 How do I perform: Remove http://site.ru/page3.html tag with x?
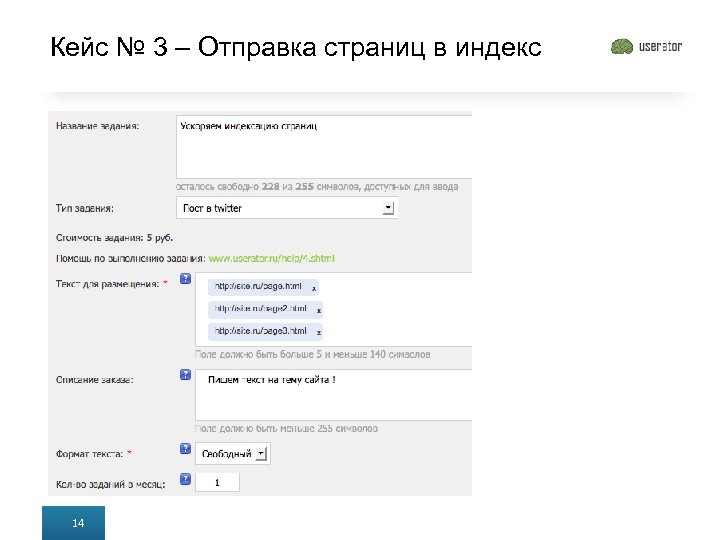tap(319, 332)
